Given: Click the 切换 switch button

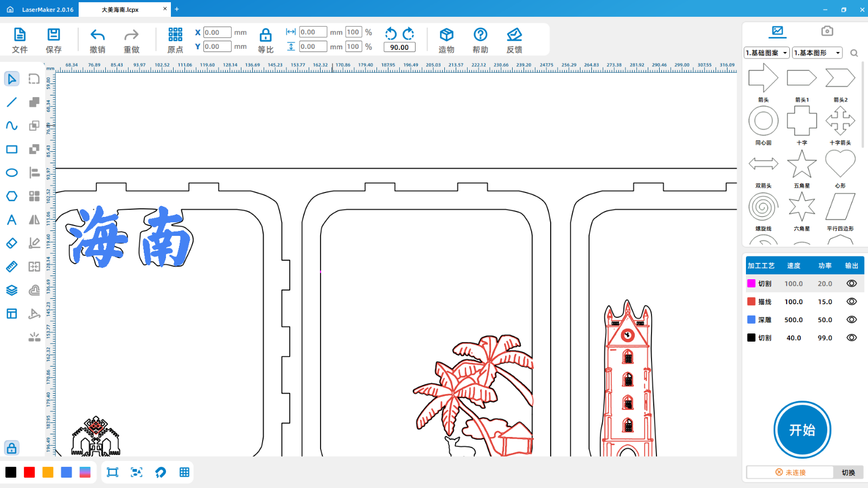Looking at the screenshot, I should (848, 472).
